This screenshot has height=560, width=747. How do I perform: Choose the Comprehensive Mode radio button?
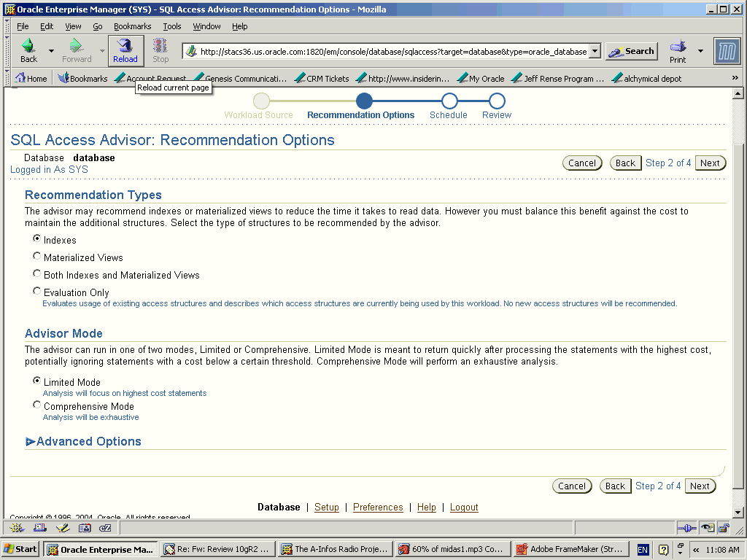click(37, 405)
